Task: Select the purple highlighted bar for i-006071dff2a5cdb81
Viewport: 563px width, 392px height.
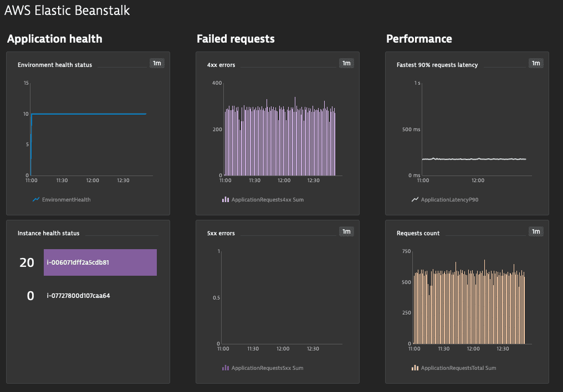Action: pyautogui.click(x=100, y=262)
